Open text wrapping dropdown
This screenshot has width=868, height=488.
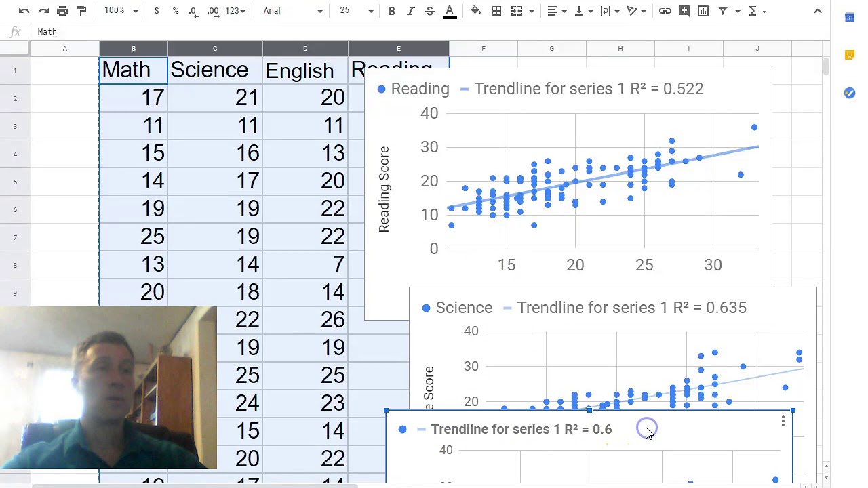click(609, 11)
